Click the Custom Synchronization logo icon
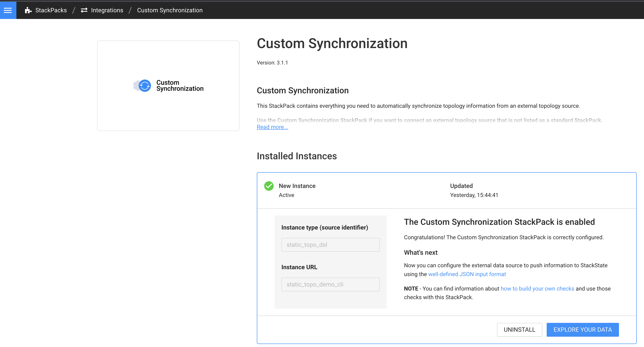644x347 pixels. [142, 86]
